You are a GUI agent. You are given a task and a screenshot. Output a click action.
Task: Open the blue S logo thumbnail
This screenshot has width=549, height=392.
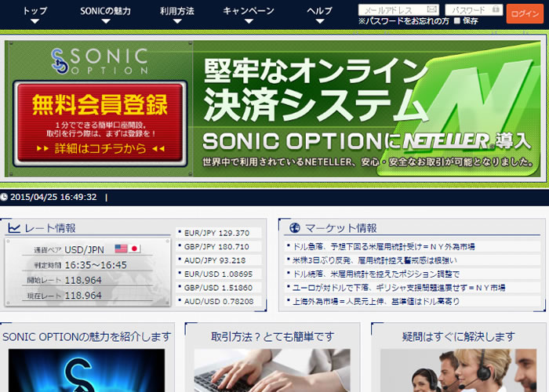coord(86,370)
